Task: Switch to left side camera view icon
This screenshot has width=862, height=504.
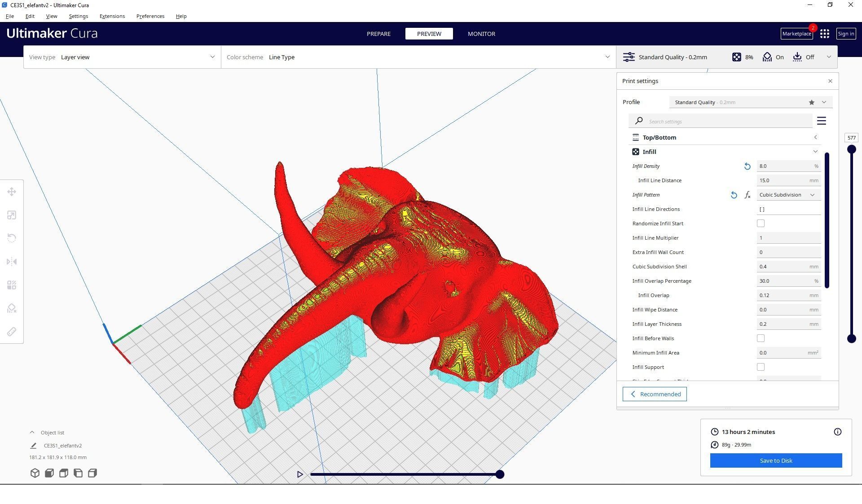Action: (78, 473)
